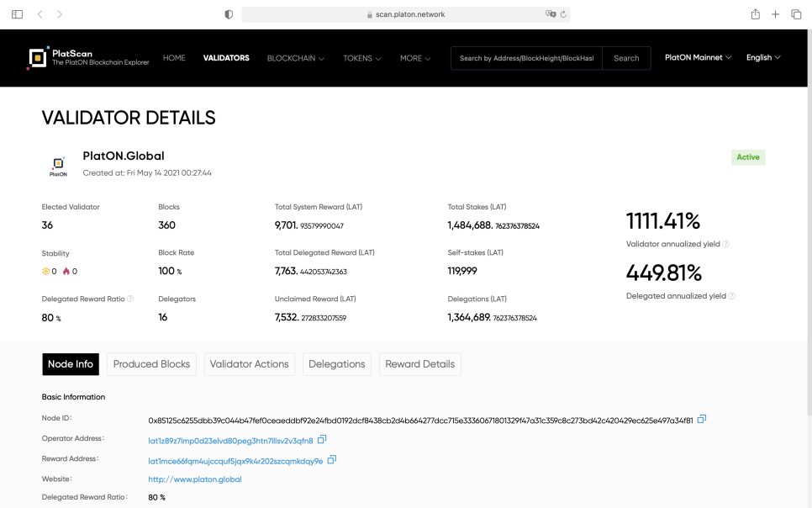Viewport: 812px width, 508px height.
Task: Open the operator address link
Action: click(230, 441)
